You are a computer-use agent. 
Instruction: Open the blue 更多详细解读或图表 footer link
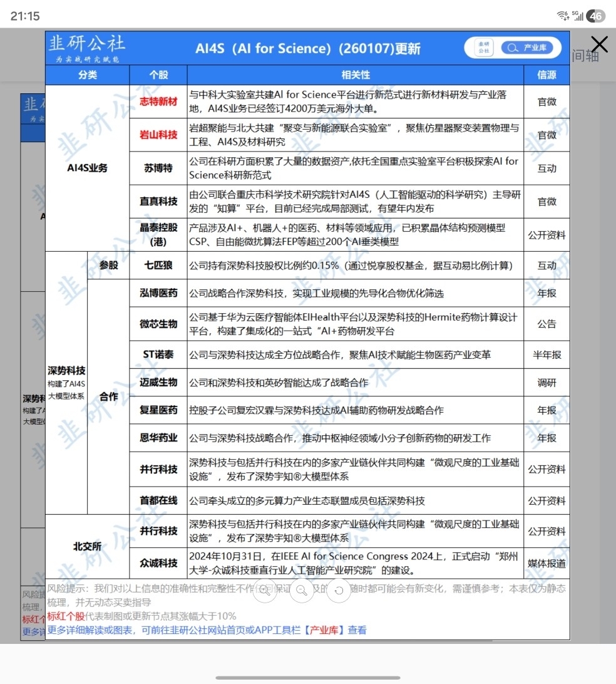(207, 630)
